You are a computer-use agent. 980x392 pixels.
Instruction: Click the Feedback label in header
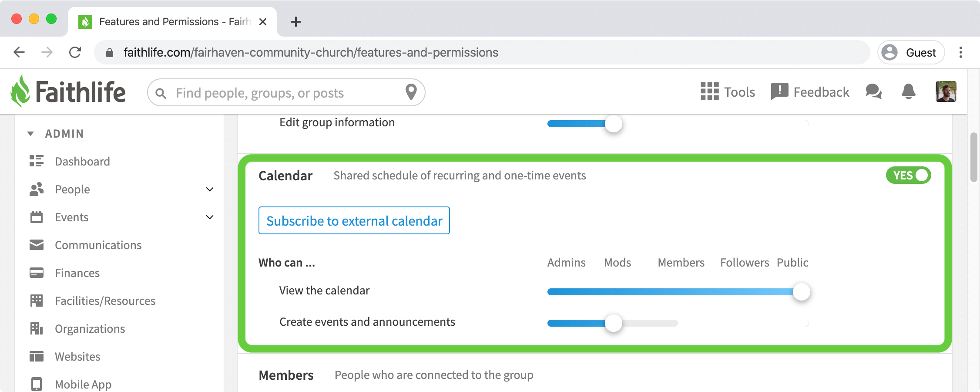[821, 92]
